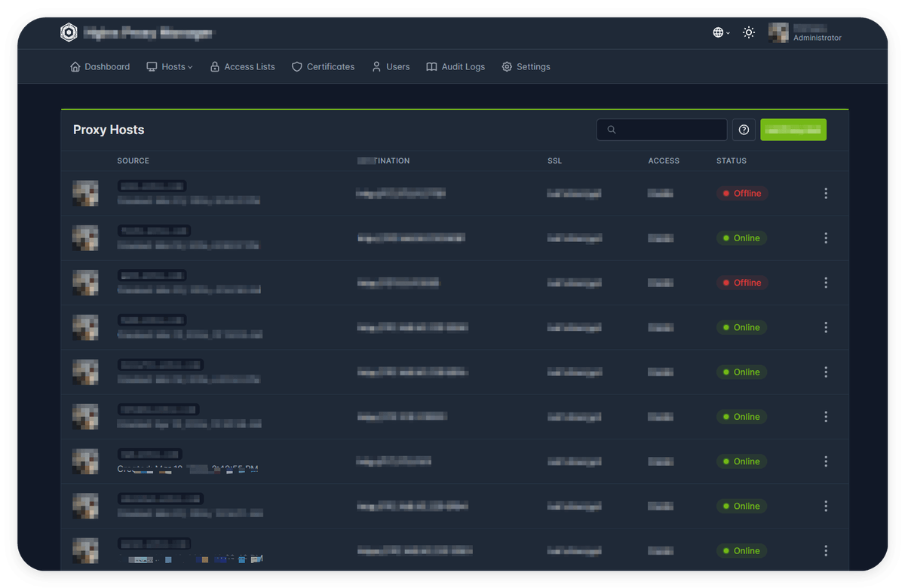
Task: Click Online status badge in fourth row
Action: (x=741, y=327)
